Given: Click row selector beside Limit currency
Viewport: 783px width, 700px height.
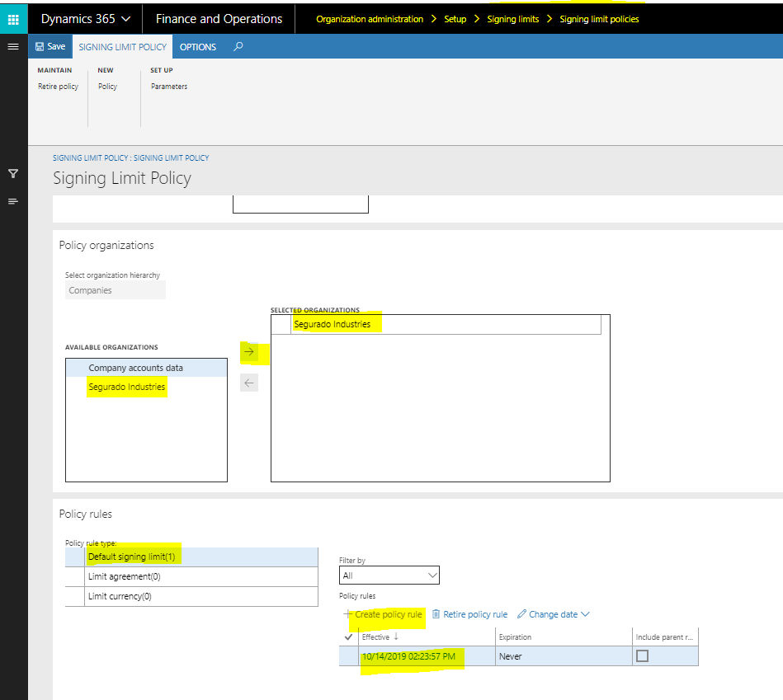Looking at the screenshot, I should [x=75, y=596].
